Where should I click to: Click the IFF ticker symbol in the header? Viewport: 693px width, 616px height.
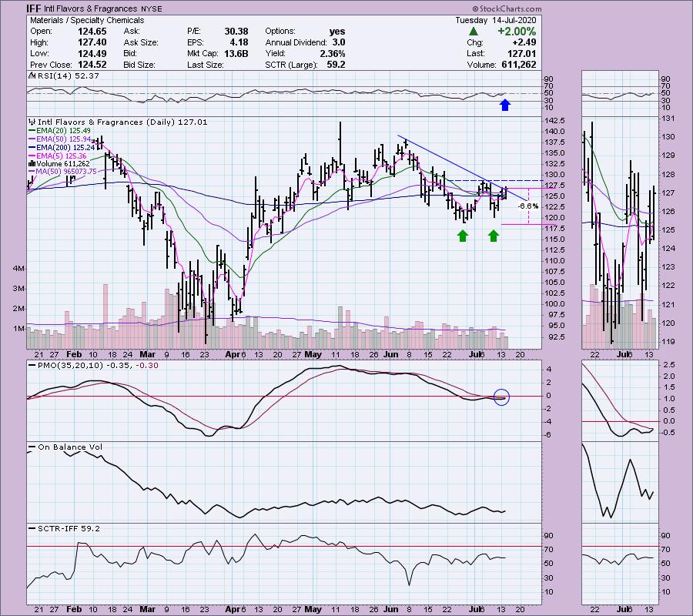tap(35, 8)
